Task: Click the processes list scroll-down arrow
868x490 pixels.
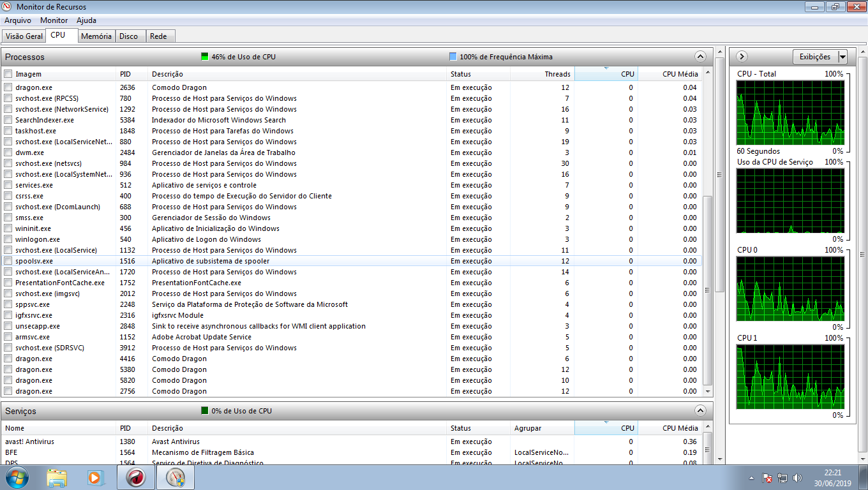Action: [707, 392]
